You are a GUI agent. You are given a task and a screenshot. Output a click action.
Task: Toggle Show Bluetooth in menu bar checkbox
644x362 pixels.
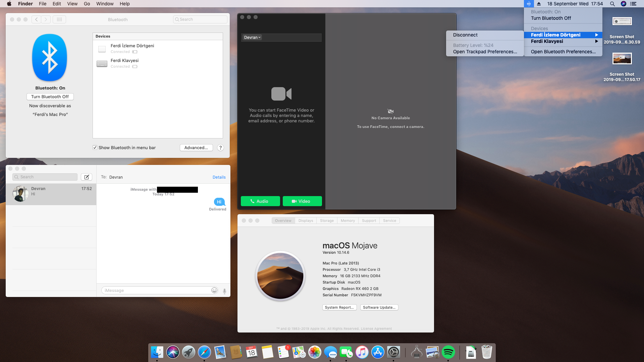[x=95, y=147]
